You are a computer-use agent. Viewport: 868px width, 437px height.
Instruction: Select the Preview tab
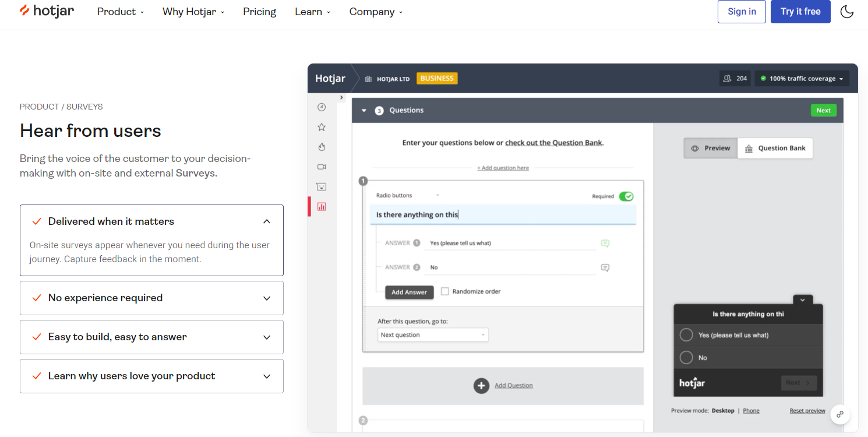(710, 148)
